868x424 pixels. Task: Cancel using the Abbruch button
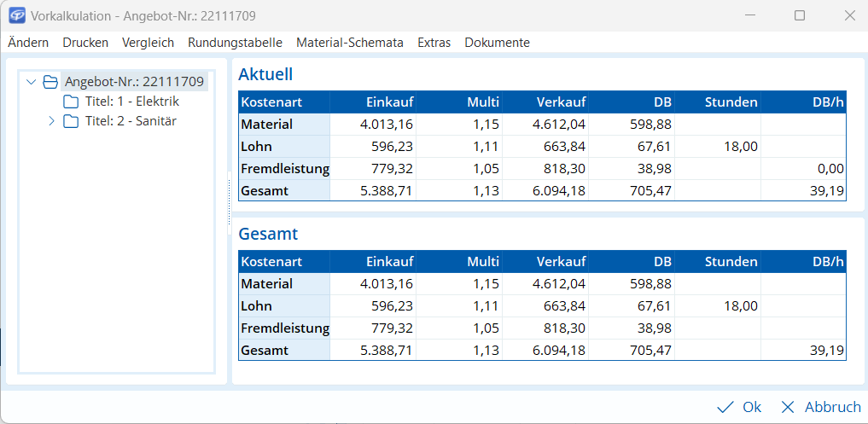point(820,407)
